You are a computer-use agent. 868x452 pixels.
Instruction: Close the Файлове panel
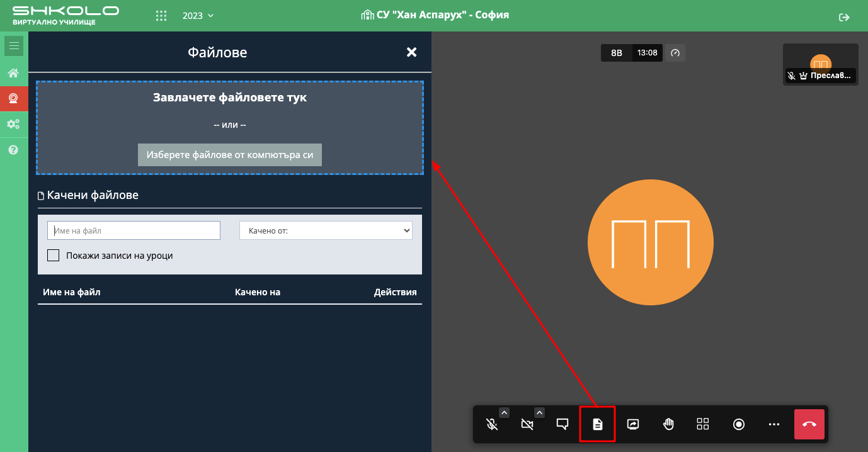coord(411,52)
